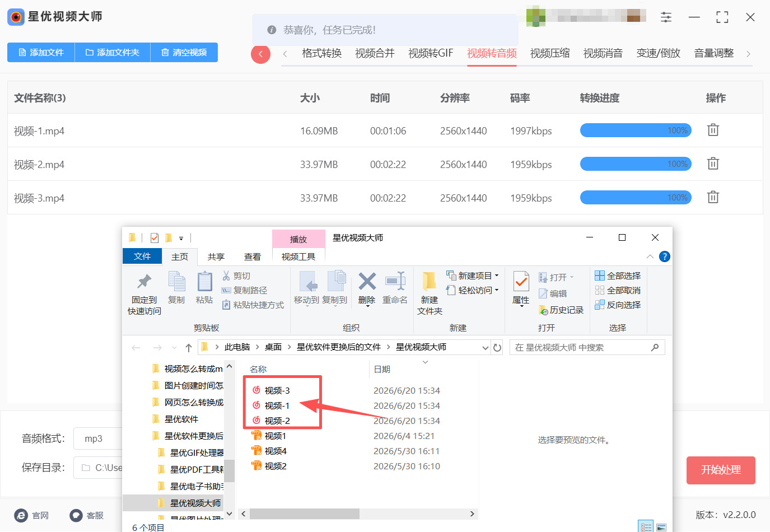Click 全部选择 select all in ribbon
The width and height of the screenshot is (770, 532).
(x=618, y=276)
